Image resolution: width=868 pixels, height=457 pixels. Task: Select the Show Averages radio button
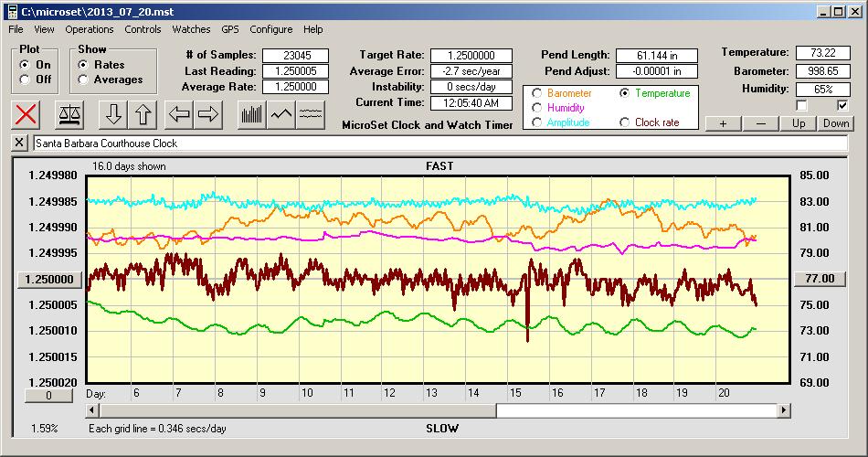pos(83,80)
